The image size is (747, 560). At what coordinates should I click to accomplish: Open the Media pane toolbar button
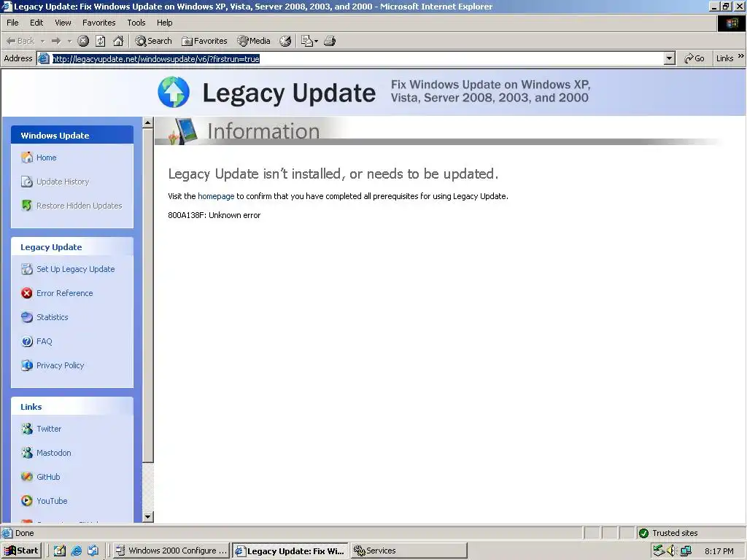click(254, 41)
